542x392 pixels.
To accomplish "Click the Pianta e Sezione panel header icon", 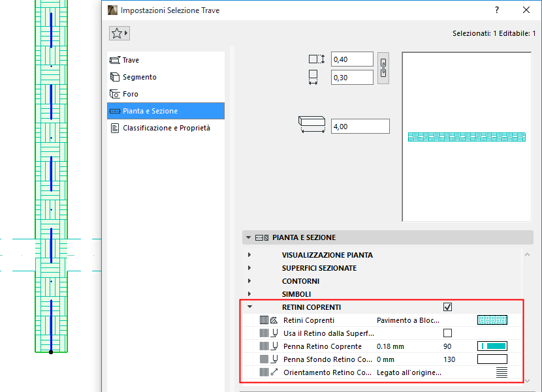I will coord(262,237).
